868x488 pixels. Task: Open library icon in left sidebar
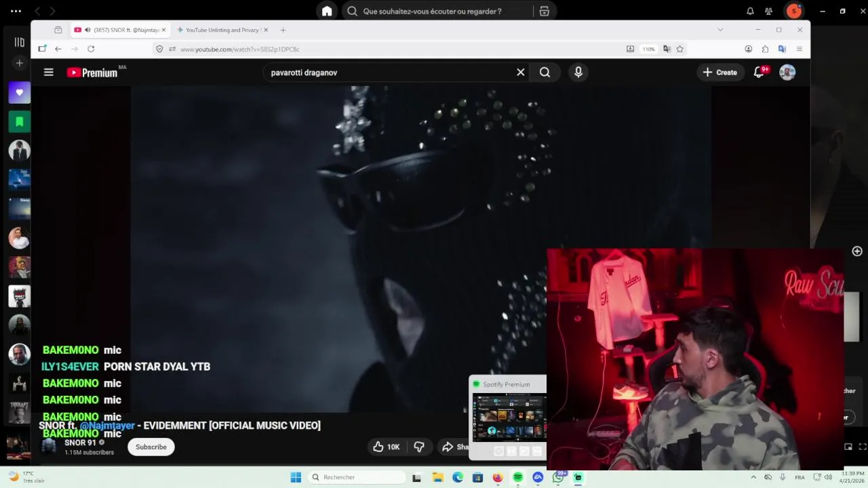tap(19, 42)
